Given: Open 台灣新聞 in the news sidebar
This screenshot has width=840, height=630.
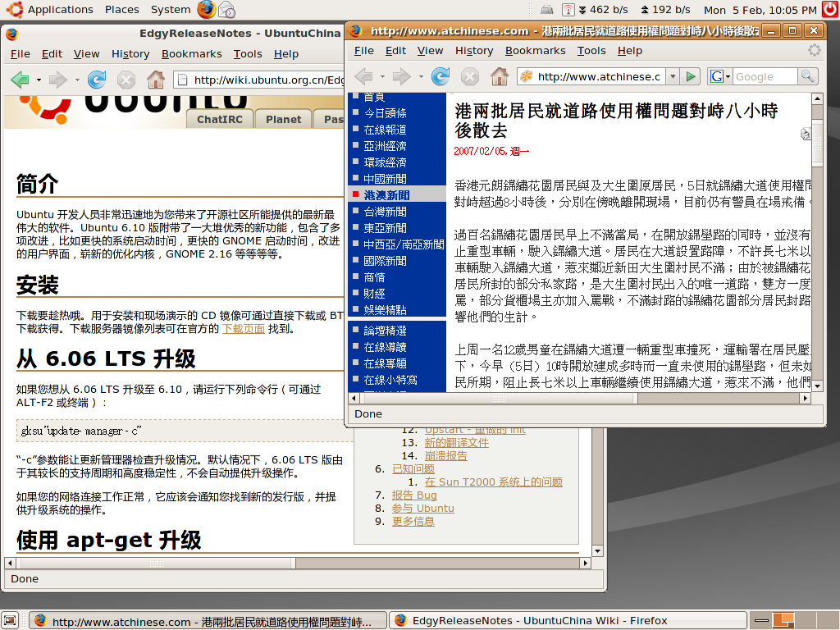Looking at the screenshot, I should tap(386, 212).
